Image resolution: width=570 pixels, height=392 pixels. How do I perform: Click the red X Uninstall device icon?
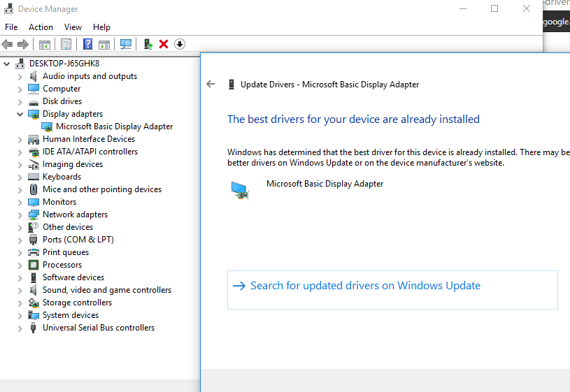(164, 44)
